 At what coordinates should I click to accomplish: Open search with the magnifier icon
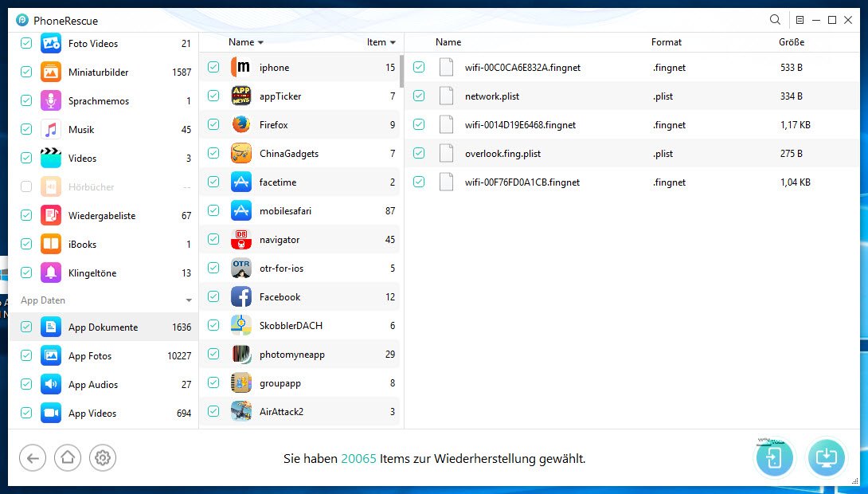775,20
